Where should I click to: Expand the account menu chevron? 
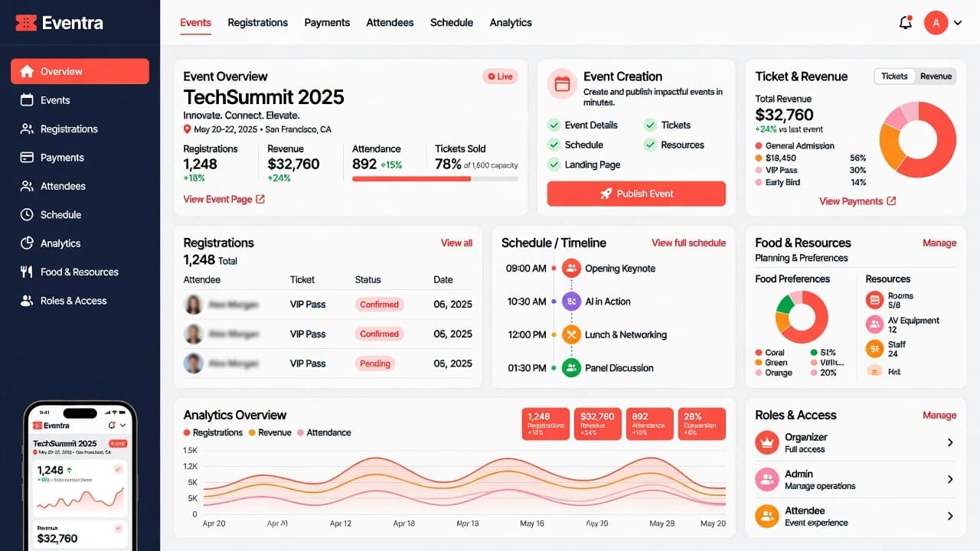(958, 23)
